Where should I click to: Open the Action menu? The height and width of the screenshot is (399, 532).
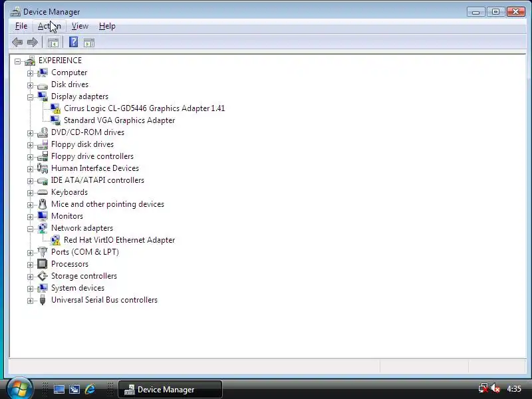pyautogui.click(x=49, y=26)
